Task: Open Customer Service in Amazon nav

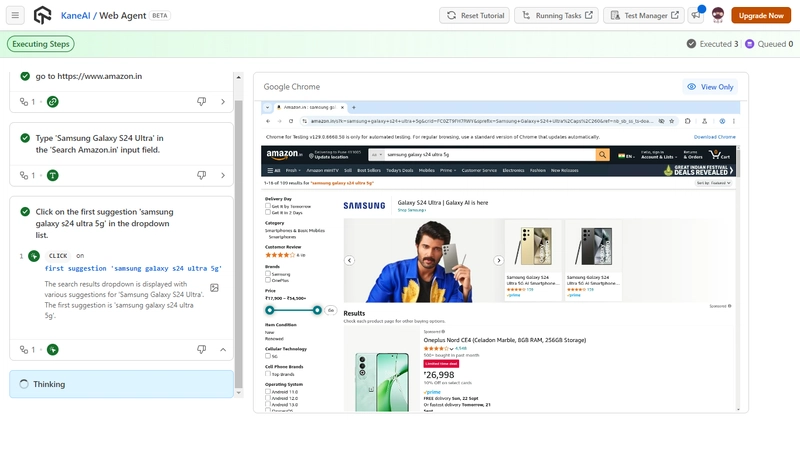Action: pos(479,170)
